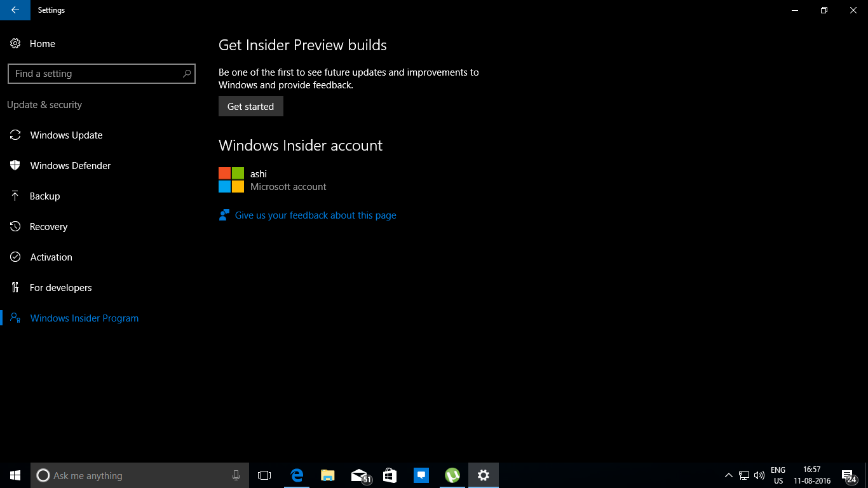Screen dimensions: 868x488
Task: Click the Microsoft account label
Action: coord(288,187)
